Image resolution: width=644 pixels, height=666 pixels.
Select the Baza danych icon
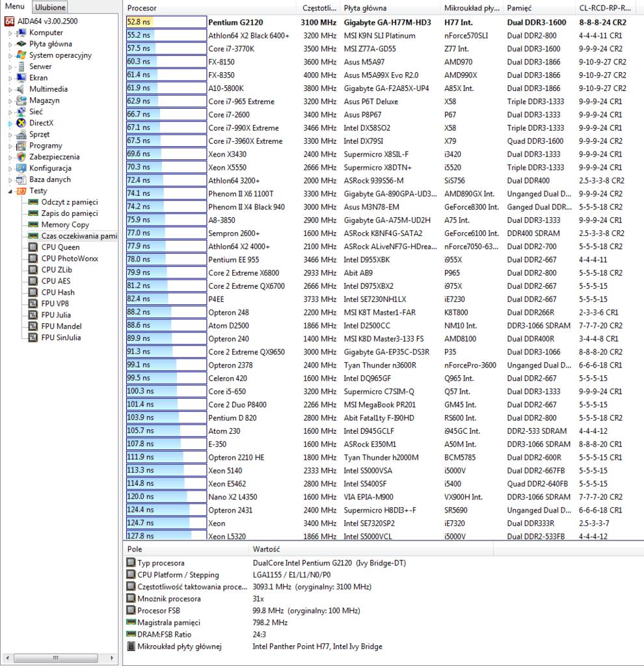coord(21,180)
